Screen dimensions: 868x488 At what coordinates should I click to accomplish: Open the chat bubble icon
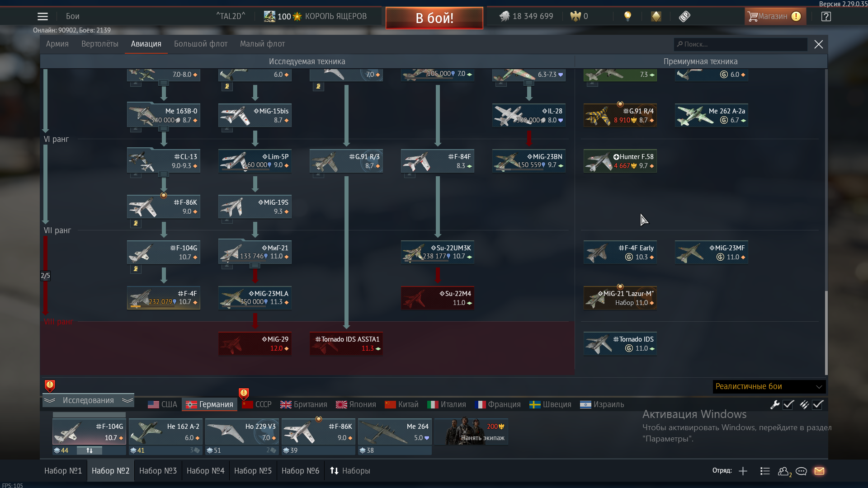[801, 471]
